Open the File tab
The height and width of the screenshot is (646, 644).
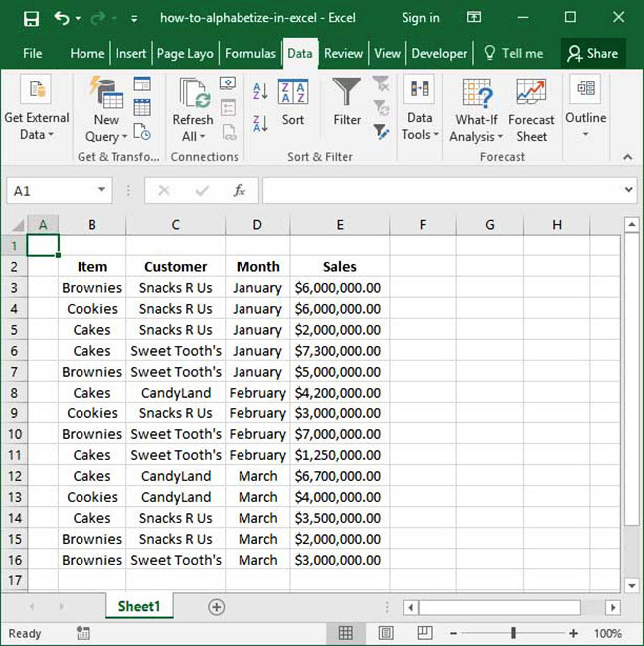32,53
